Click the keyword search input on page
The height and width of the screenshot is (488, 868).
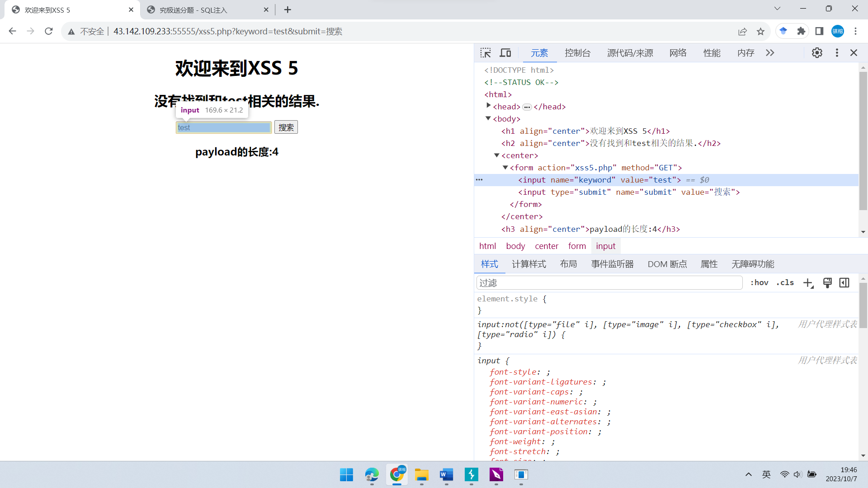click(x=224, y=127)
